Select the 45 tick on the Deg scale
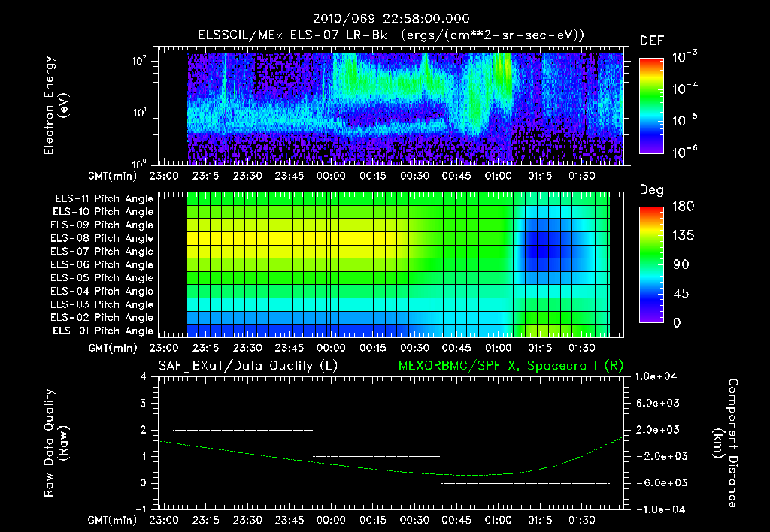This screenshot has height=532, width=770. tap(681, 294)
